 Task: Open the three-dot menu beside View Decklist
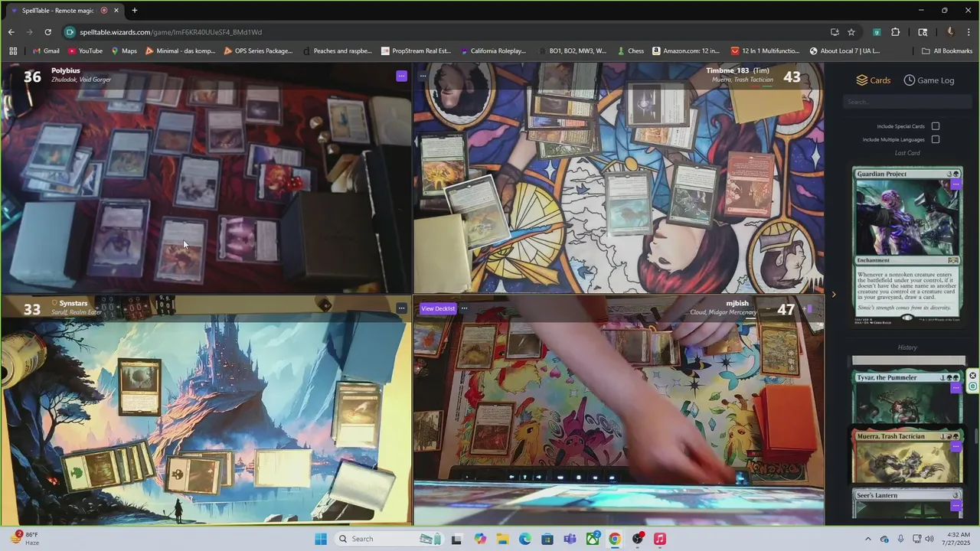pos(464,308)
